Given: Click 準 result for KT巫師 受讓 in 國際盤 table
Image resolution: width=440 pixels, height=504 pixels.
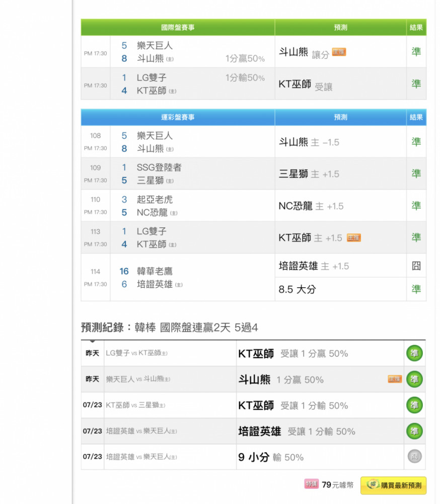Looking at the screenshot, I should [416, 84].
